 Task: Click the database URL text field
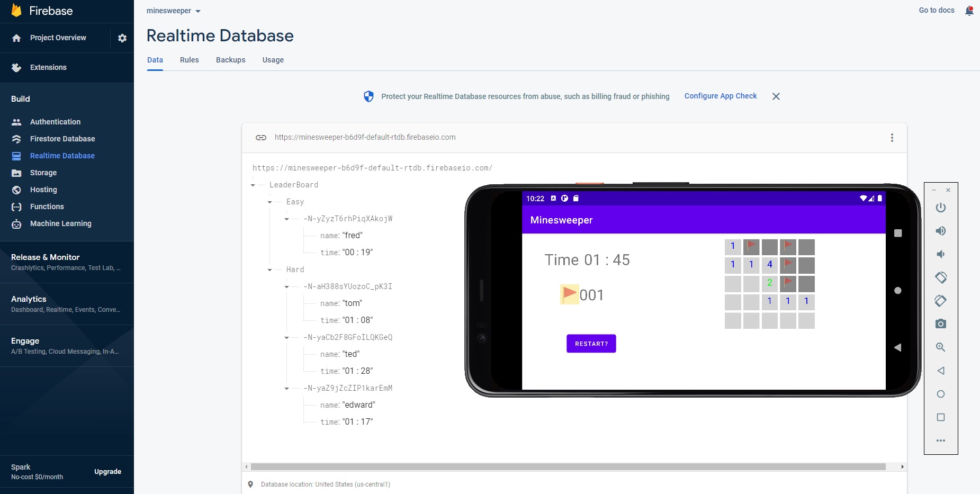click(x=365, y=137)
